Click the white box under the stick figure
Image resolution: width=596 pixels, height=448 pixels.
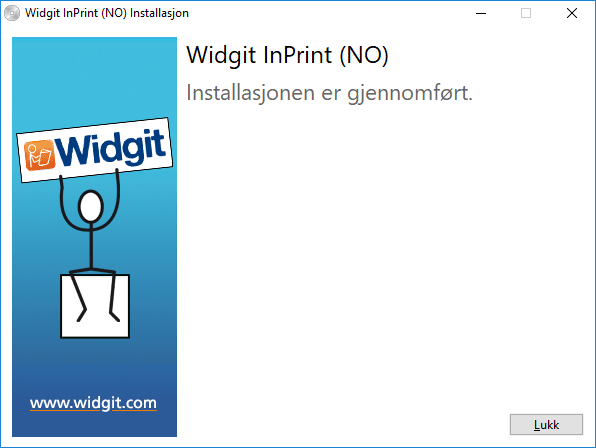95,306
